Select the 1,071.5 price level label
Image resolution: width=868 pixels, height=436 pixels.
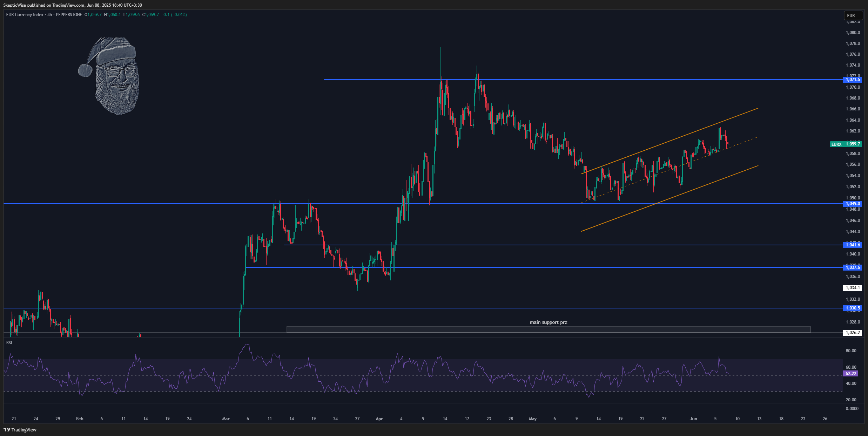(853, 80)
